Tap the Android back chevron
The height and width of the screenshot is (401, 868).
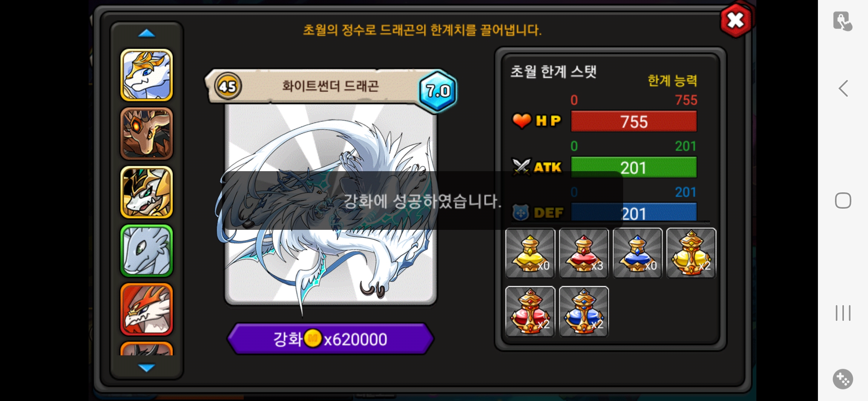coord(843,88)
